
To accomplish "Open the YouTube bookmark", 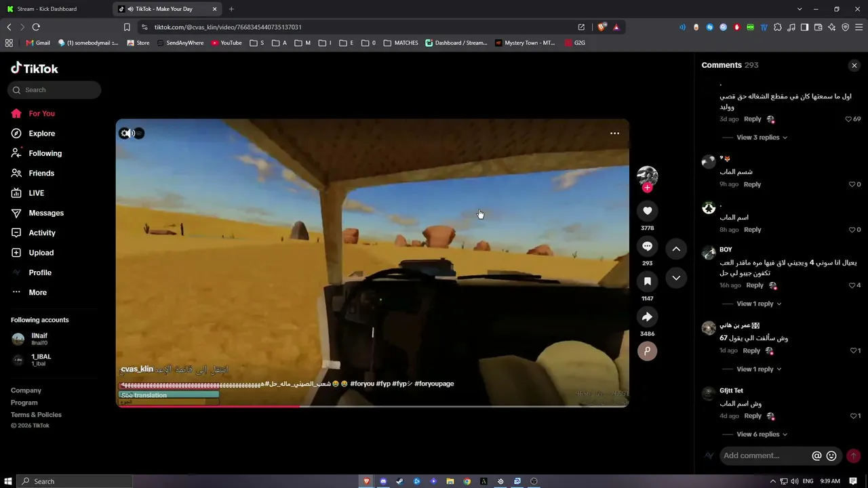I will click(226, 43).
